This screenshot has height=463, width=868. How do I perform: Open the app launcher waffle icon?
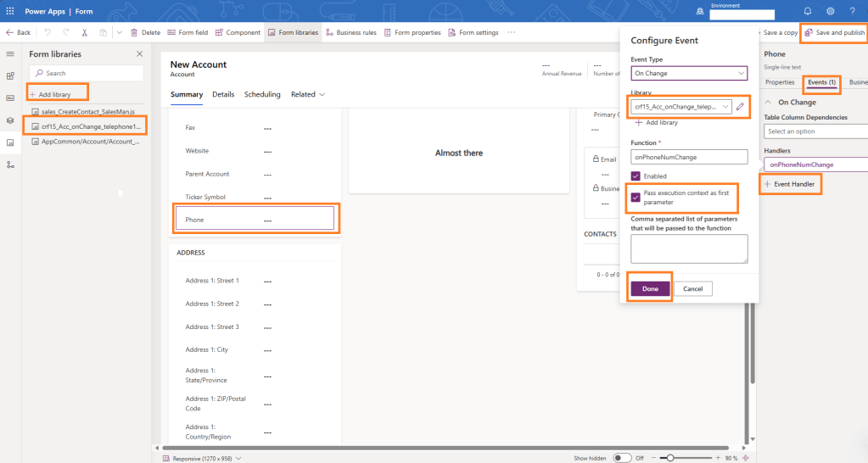[10, 11]
